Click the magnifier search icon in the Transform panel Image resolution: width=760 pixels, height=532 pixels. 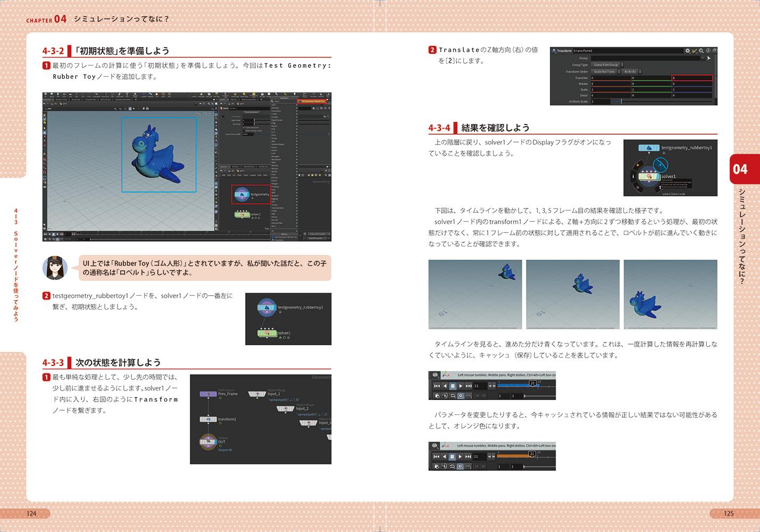[701, 51]
